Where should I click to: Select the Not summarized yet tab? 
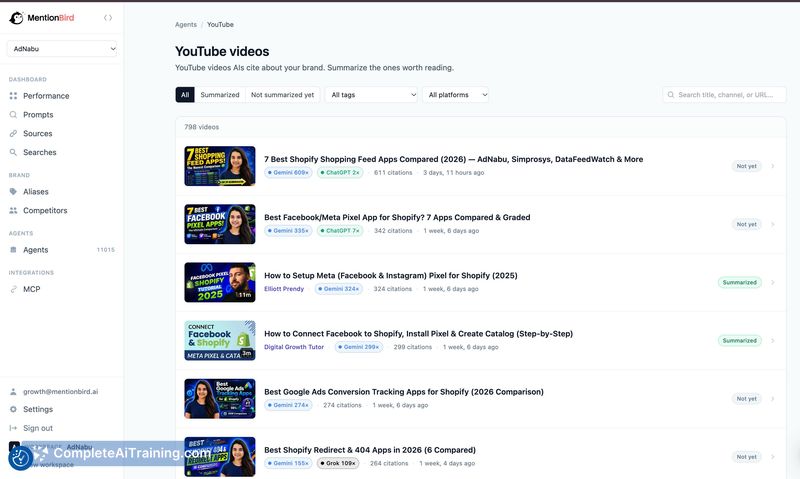[283, 95]
